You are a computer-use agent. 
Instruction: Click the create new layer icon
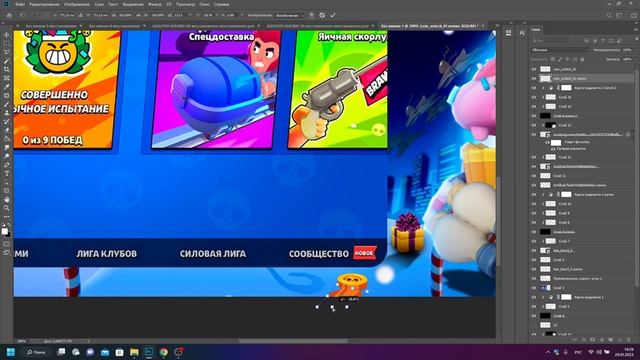click(620, 340)
